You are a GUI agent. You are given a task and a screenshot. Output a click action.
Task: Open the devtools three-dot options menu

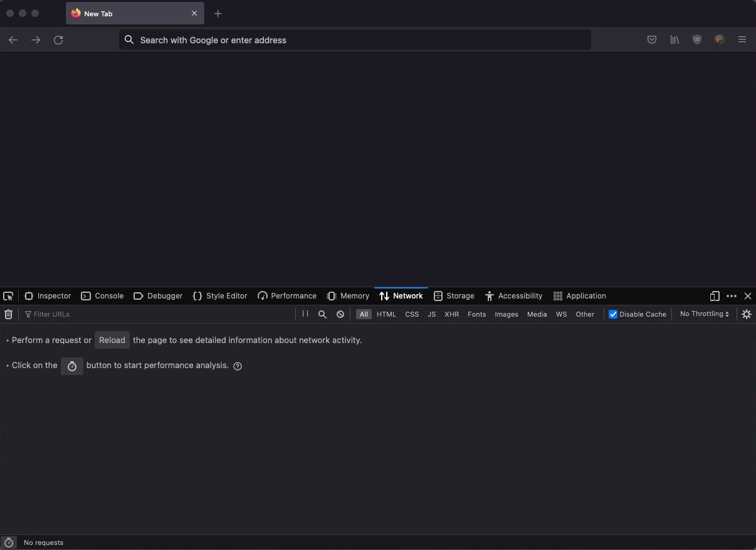click(x=732, y=296)
